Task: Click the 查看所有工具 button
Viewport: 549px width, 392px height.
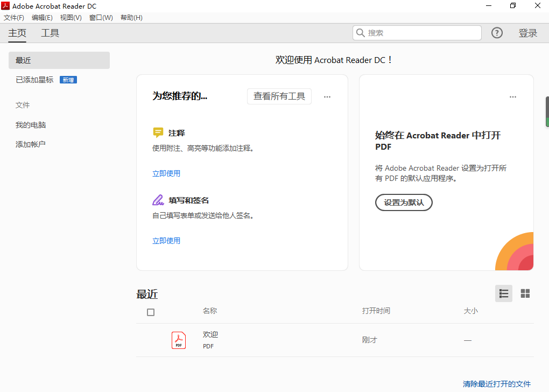Action: point(279,96)
